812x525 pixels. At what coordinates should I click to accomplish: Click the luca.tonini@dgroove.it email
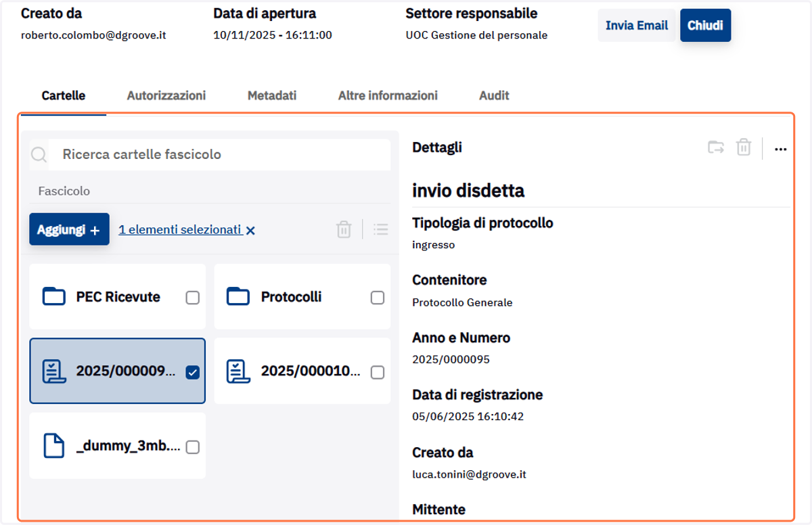pyautogui.click(x=469, y=475)
